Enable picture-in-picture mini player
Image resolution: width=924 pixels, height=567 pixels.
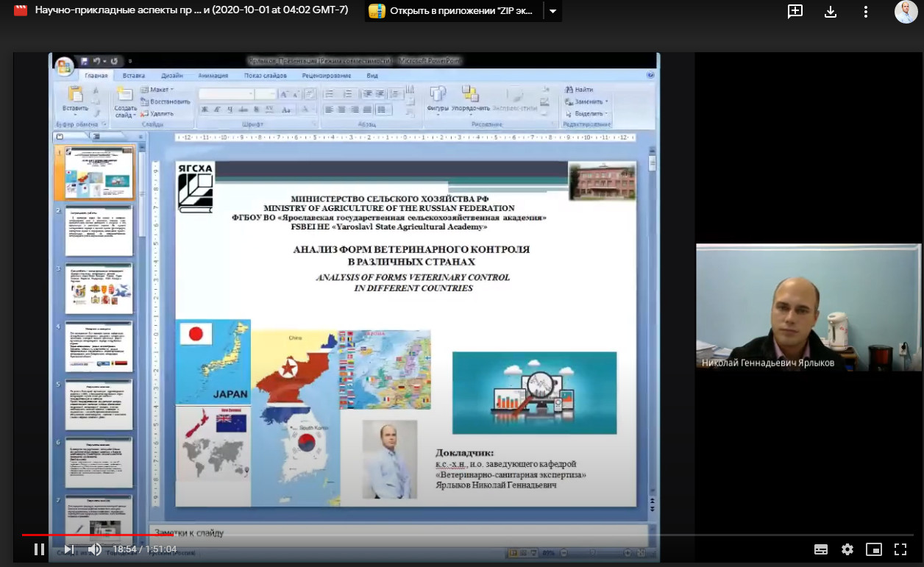click(x=874, y=549)
